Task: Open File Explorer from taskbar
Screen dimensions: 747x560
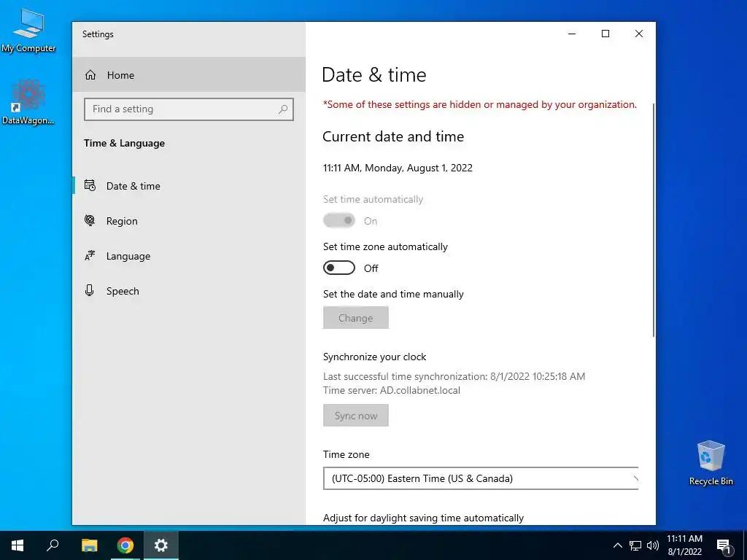Action: pyautogui.click(x=89, y=545)
